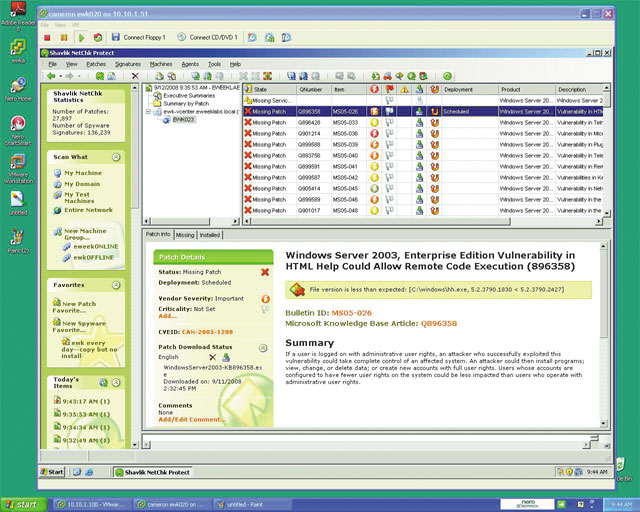
Task: Click the green Play VM button
Action: [x=81, y=38]
